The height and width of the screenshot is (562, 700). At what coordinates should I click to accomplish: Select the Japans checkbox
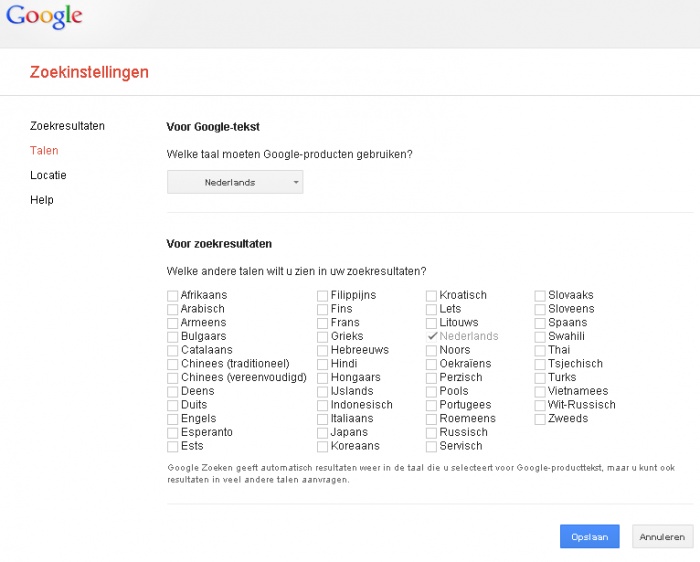coord(322,433)
